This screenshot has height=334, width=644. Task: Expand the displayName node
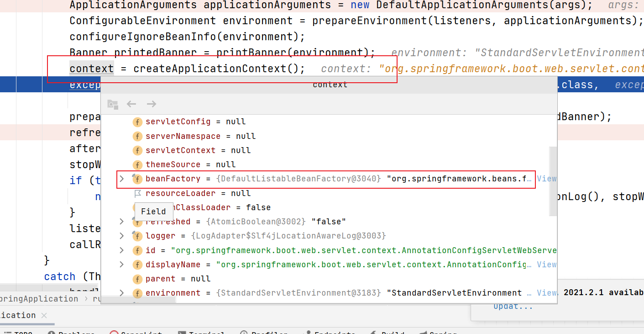tap(121, 264)
